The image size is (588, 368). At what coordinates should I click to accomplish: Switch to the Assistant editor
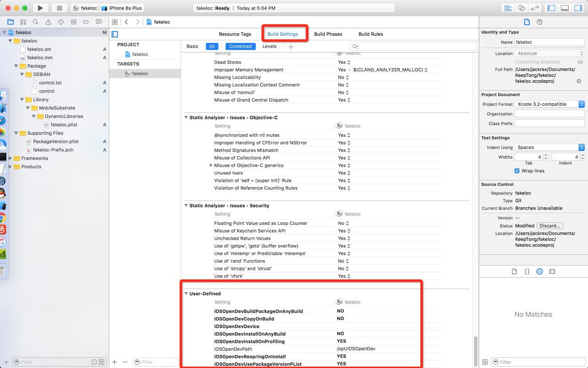coord(521,8)
